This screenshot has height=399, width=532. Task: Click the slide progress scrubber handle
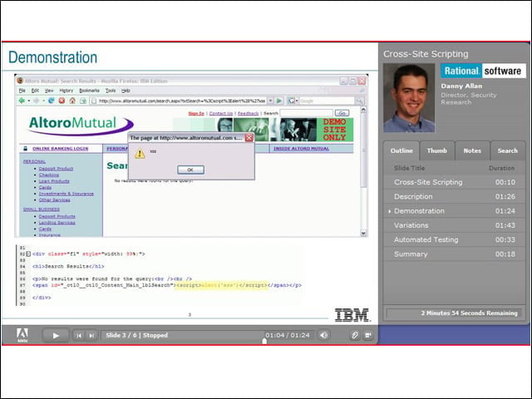(264, 341)
